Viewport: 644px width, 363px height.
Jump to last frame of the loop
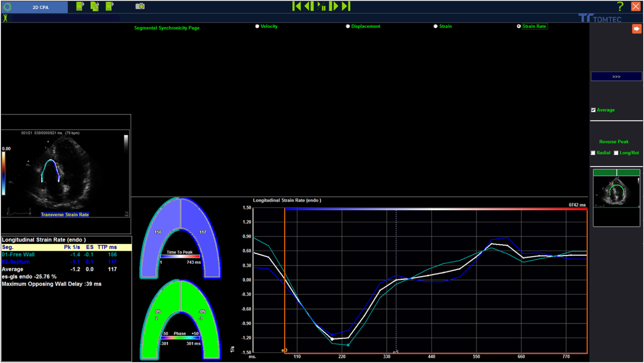pos(346,6)
